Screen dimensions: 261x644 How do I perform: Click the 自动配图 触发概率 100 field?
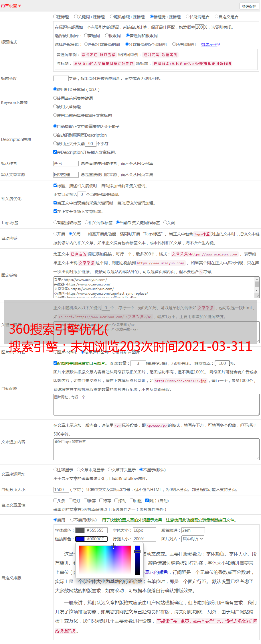tap(222, 363)
